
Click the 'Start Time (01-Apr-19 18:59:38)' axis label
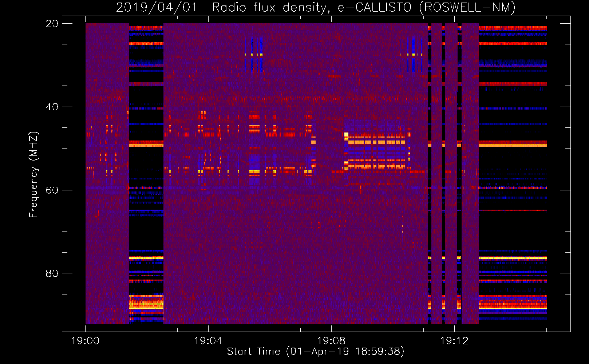point(316,352)
